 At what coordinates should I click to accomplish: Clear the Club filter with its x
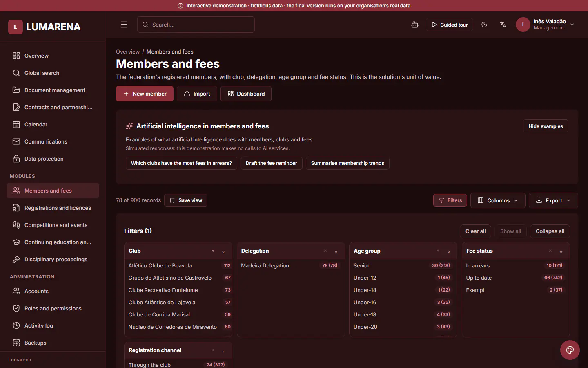pyautogui.click(x=213, y=251)
